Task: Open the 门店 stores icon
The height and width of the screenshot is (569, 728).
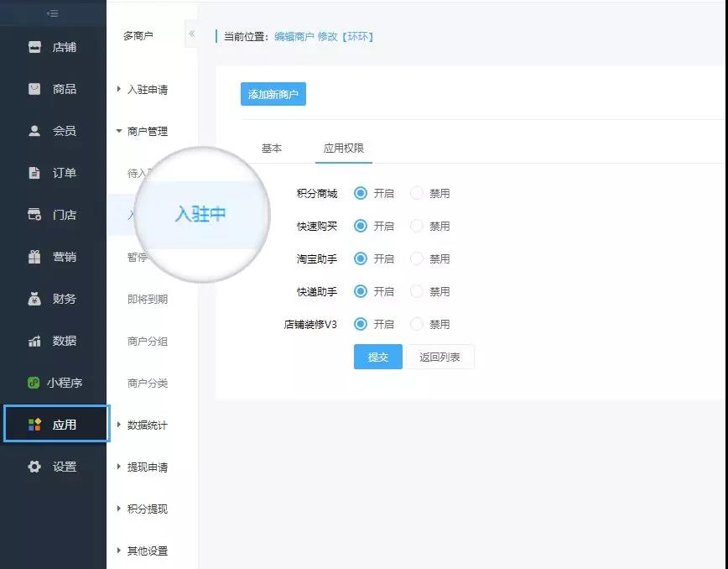Action: (x=34, y=215)
